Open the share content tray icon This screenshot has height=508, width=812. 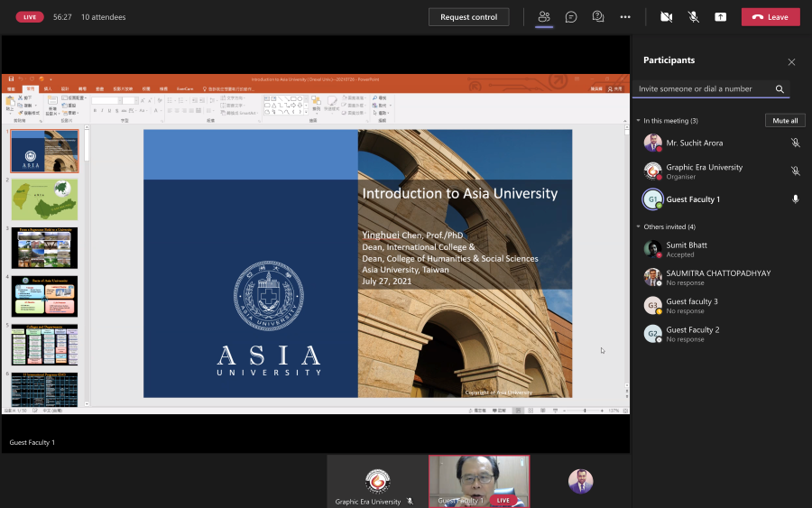[720, 16]
